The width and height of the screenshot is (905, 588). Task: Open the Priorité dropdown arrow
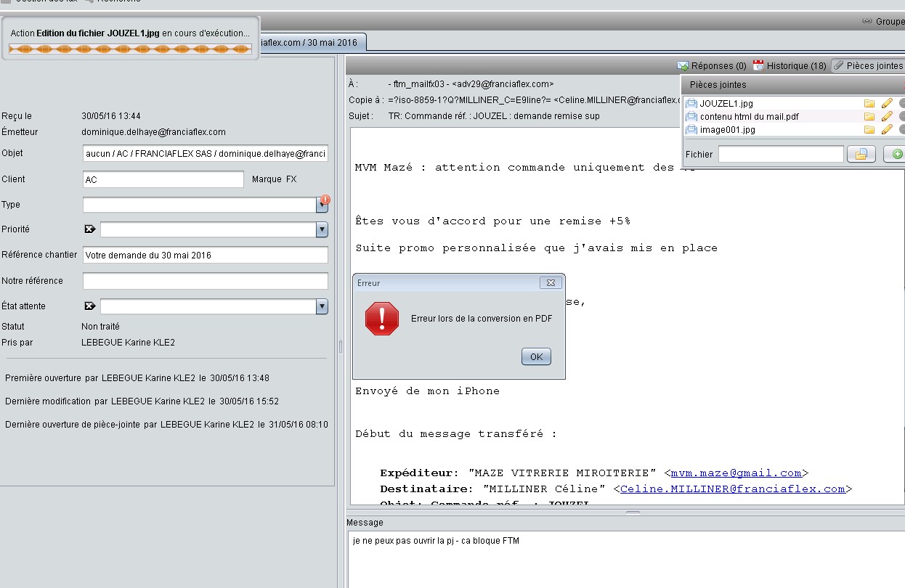coord(322,229)
